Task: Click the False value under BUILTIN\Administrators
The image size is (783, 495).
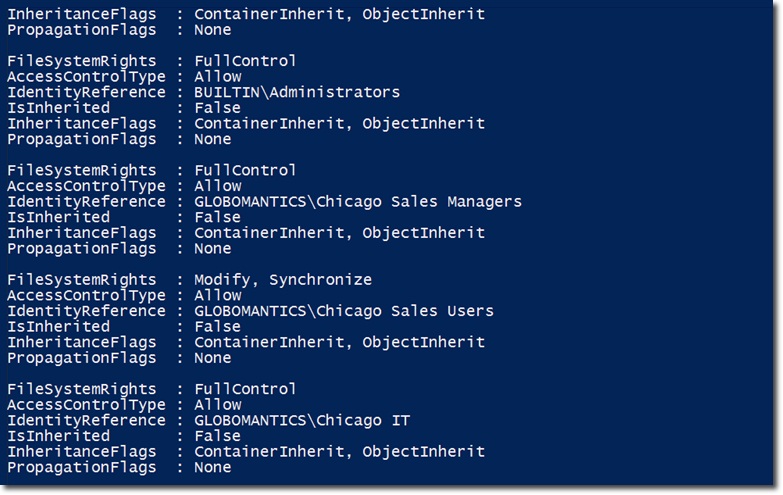Action: tap(217, 107)
